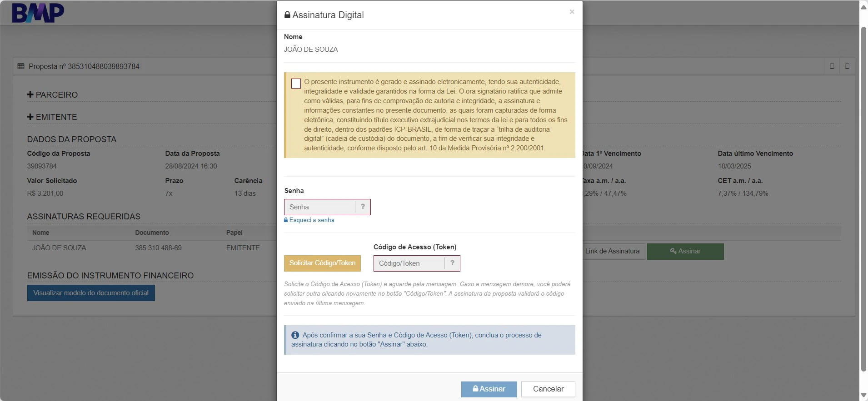Click the blue Assinar button in dialog

(489, 389)
